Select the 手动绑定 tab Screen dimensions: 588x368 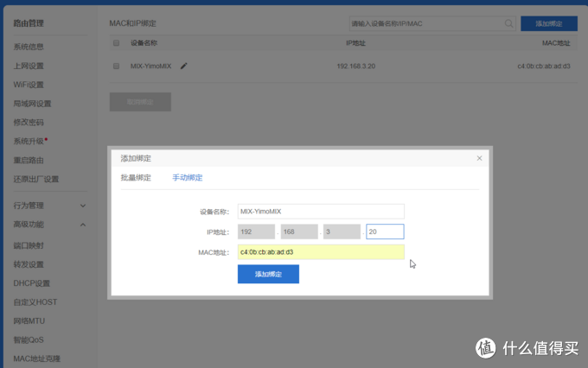pyautogui.click(x=187, y=178)
